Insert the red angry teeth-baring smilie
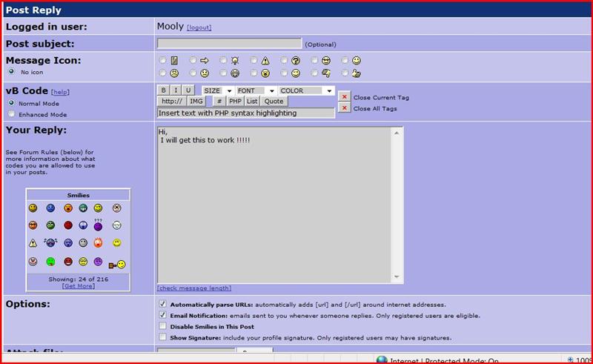This screenshot has height=364, width=593. click(68, 262)
